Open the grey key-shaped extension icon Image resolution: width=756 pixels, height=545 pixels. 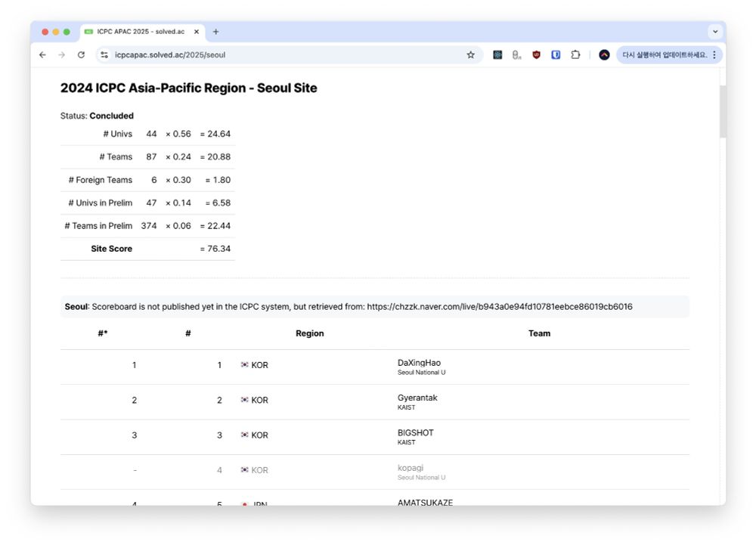pyautogui.click(x=517, y=55)
